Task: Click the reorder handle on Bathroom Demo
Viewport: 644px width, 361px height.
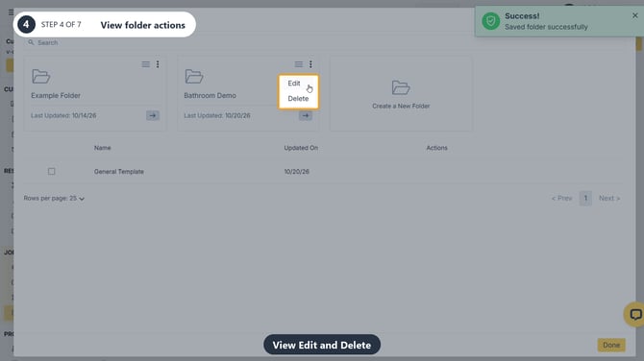Action: 299,64
